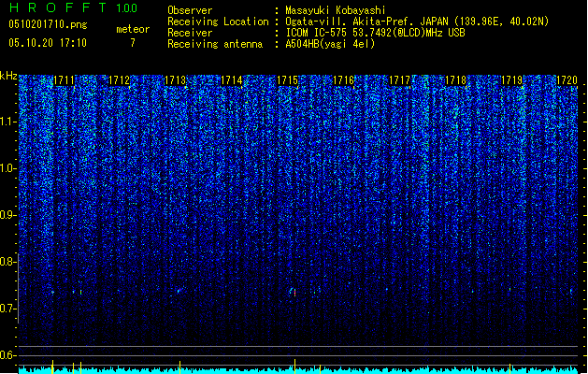
Task: Click the 1.1 kHz axis label
Action: click(x=7, y=122)
